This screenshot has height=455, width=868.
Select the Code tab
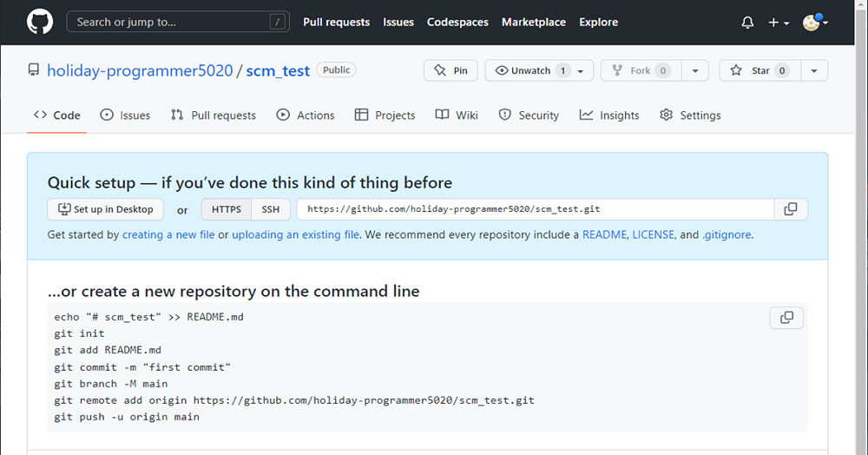[x=57, y=115]
